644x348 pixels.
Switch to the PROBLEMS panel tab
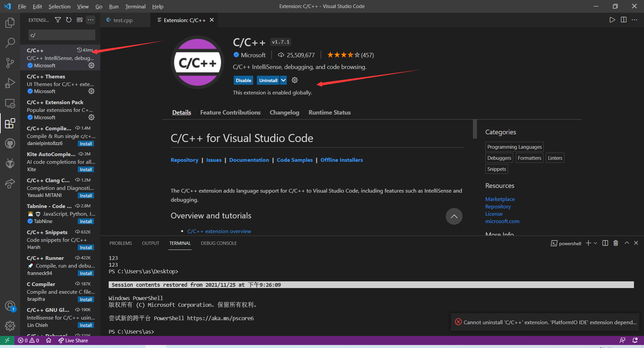tap(121, 243)
